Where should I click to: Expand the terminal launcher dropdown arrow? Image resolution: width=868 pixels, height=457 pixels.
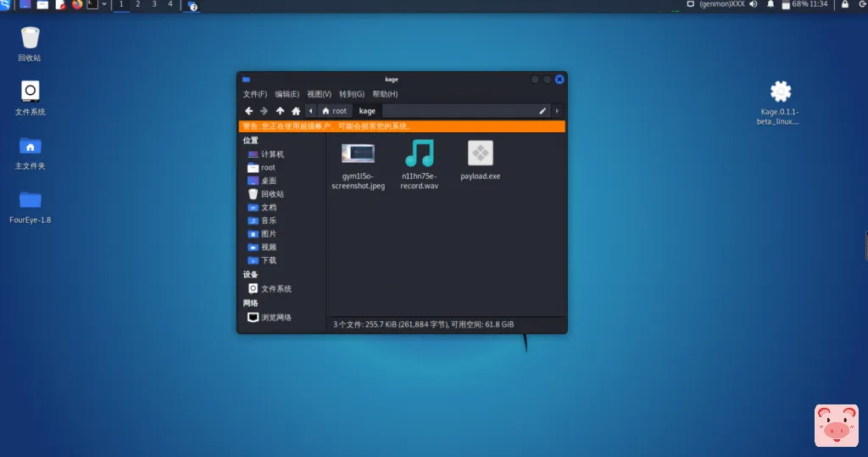point(104,4)
